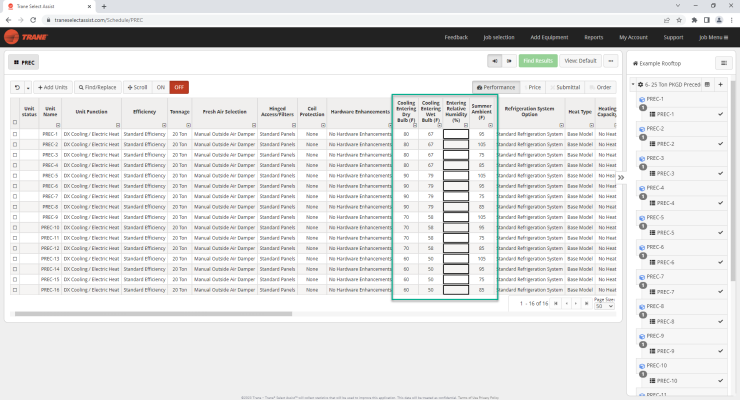Open Summer Ambient column dropdown icon

pyautogui.click(x=490, y=125)
